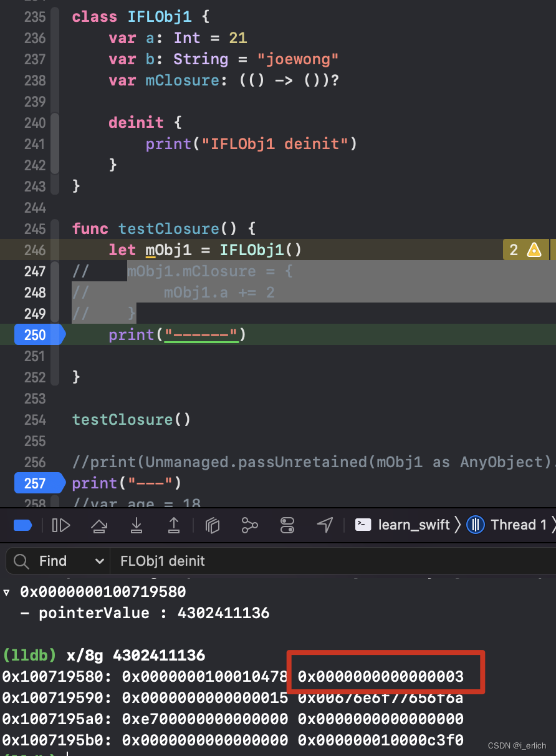Viewport: 556px width, 756px height.
Task: Click the code folding ribbon beside line 245
Action: click(x=55, y=303)
